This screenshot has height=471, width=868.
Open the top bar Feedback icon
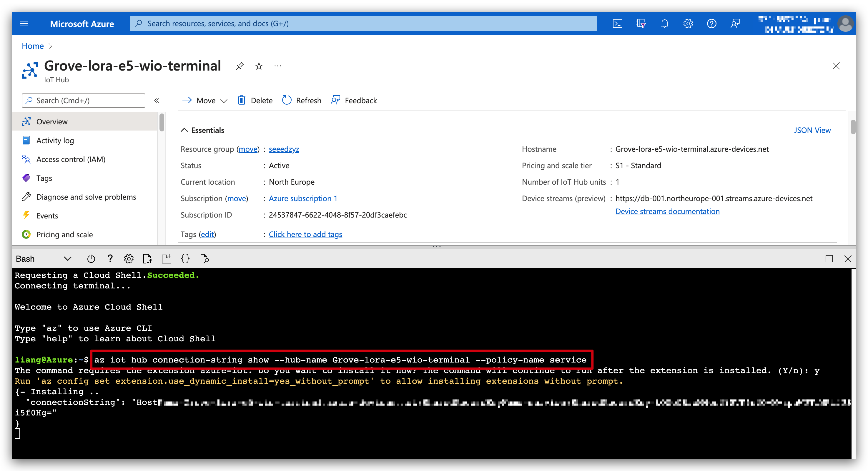(735, 24)
